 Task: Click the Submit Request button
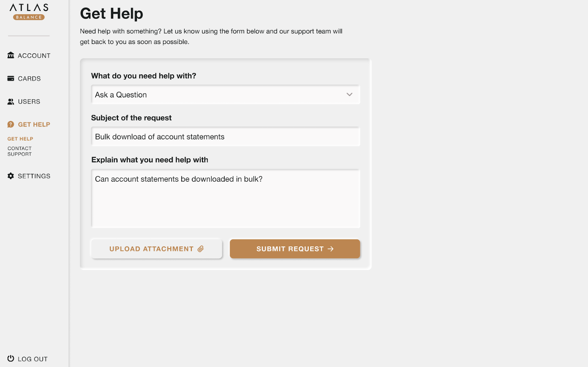(x=294, y=249)
